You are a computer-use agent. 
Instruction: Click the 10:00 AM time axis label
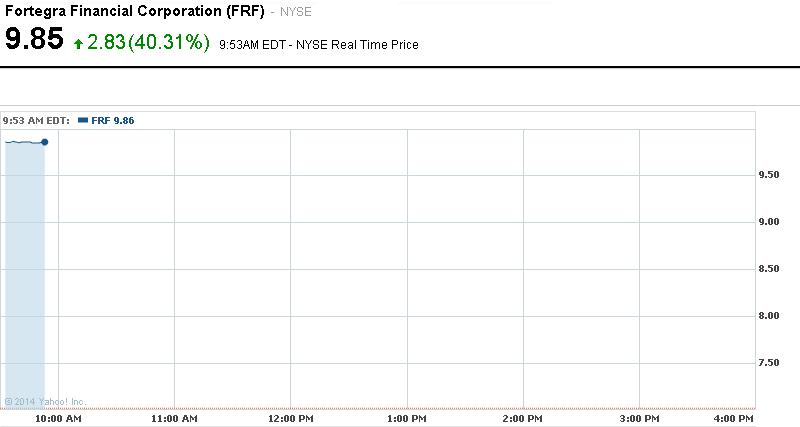coord(58,417)
